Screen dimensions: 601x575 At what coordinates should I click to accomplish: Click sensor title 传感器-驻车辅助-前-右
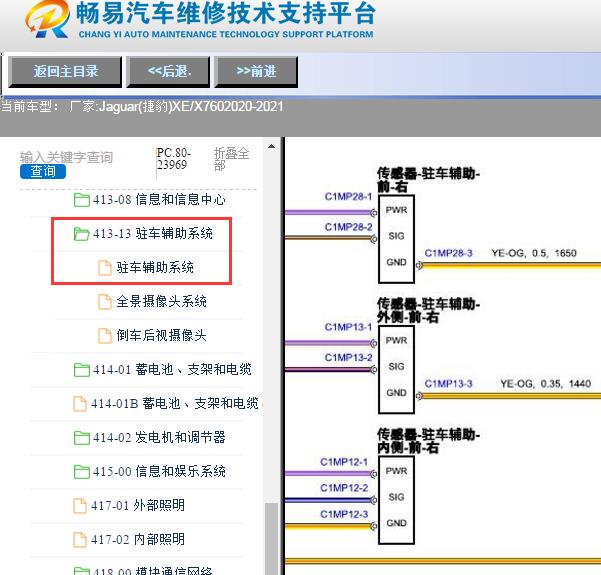click(x=428, y=180)
